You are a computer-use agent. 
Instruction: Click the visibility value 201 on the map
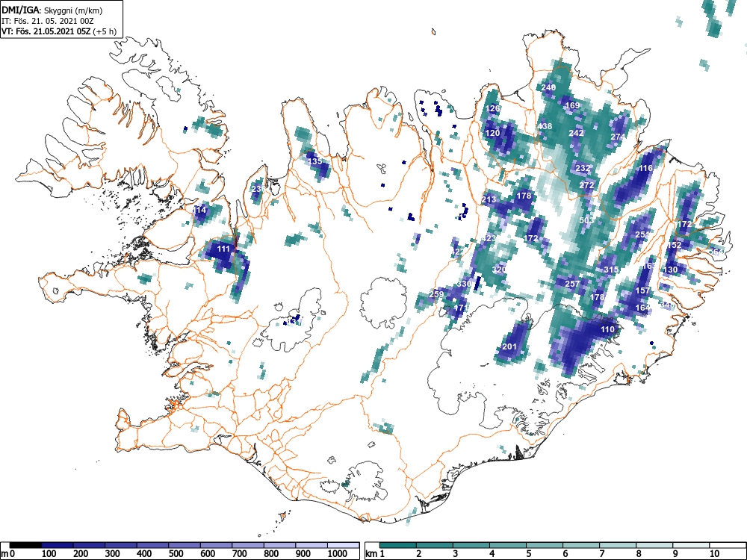pos(509,346)
